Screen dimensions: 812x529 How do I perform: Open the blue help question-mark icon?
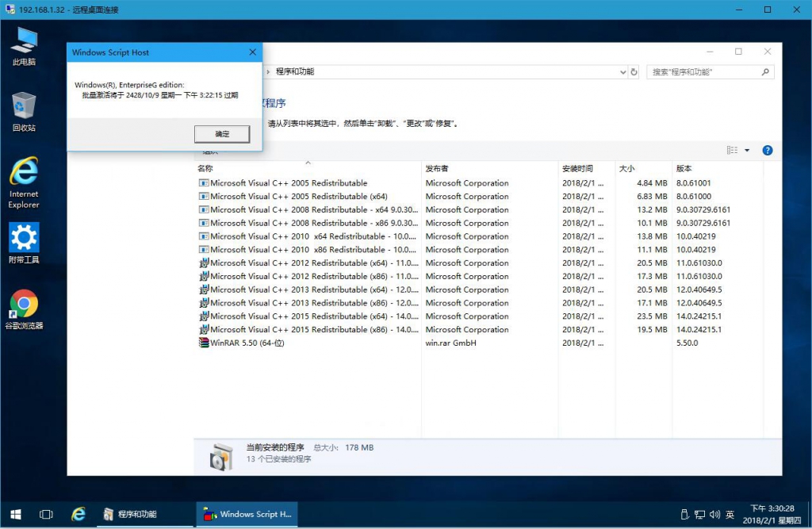[768, 150]
